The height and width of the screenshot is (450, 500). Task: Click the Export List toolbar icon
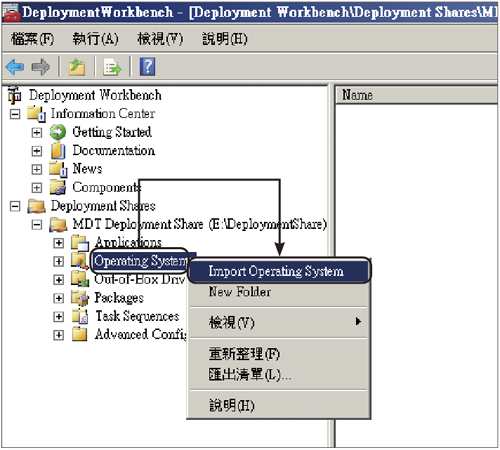click(x=112, y=67)
